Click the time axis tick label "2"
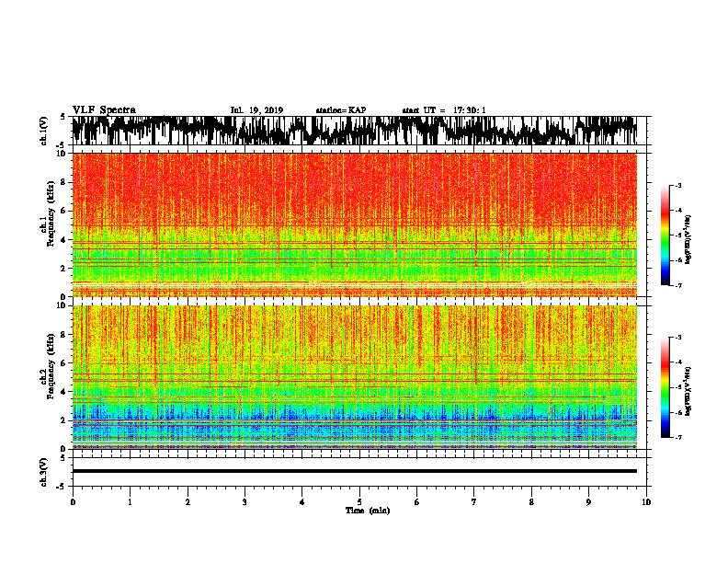 188,502
